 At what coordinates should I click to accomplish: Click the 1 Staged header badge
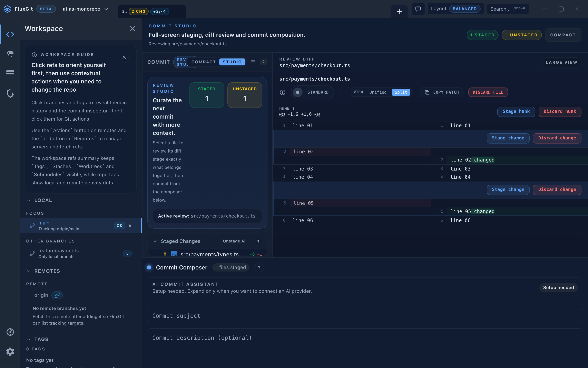[x=482, y=35]
